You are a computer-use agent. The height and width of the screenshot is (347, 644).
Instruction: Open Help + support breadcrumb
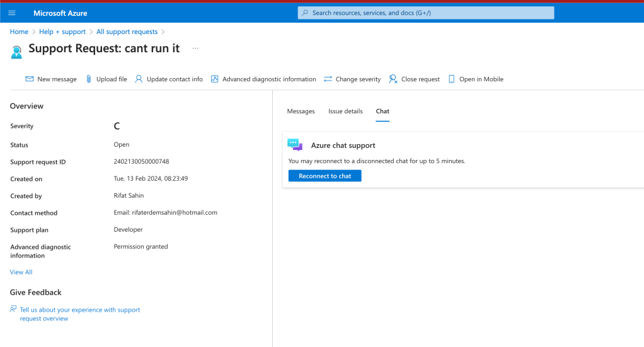[62, 31]
